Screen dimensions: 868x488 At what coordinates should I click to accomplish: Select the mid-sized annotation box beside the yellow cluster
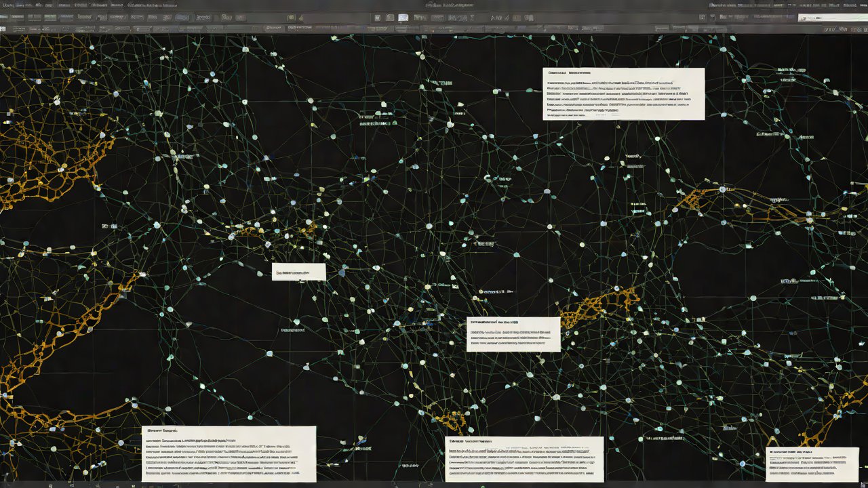coord(513,334)
